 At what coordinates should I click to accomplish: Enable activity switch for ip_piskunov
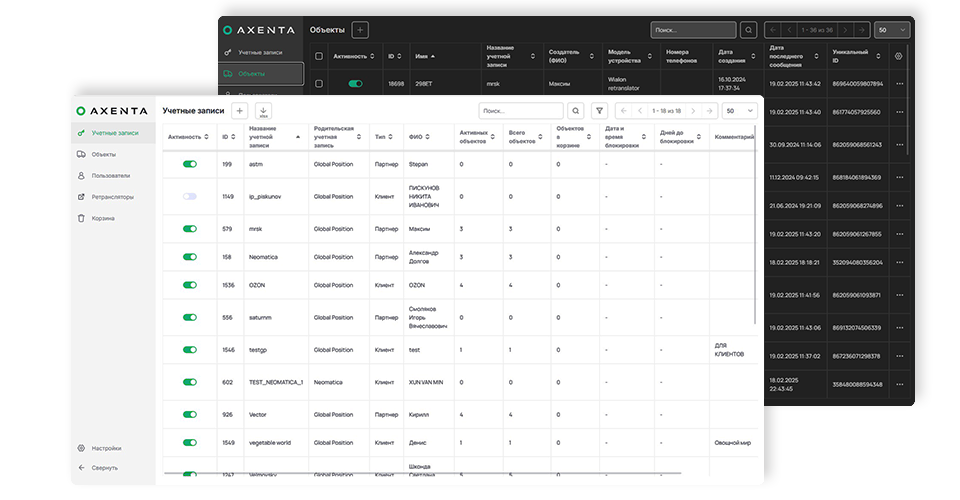190,196
